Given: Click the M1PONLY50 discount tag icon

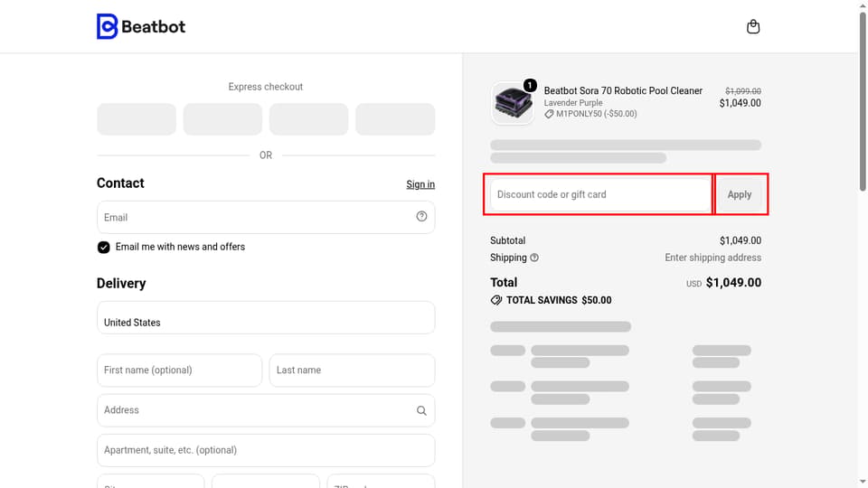Looking at the screenshot, I should click(x=549, y=114).
